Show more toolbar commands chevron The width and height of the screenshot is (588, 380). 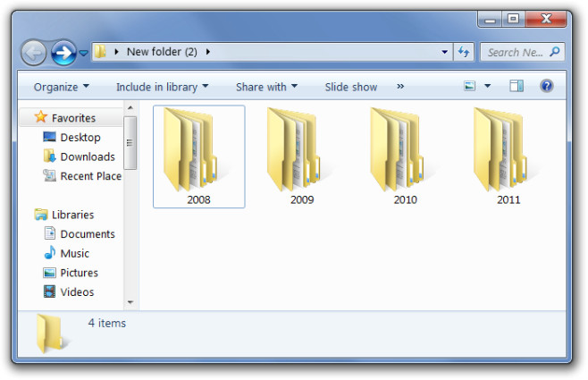[x=400, y=87]
